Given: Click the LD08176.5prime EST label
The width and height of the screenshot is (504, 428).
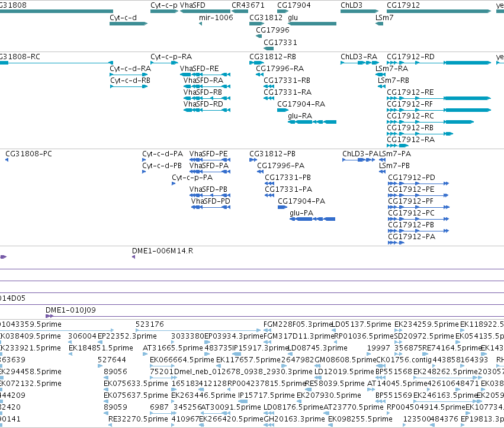Looking at the screenshot, I should [x=293, y=407].
